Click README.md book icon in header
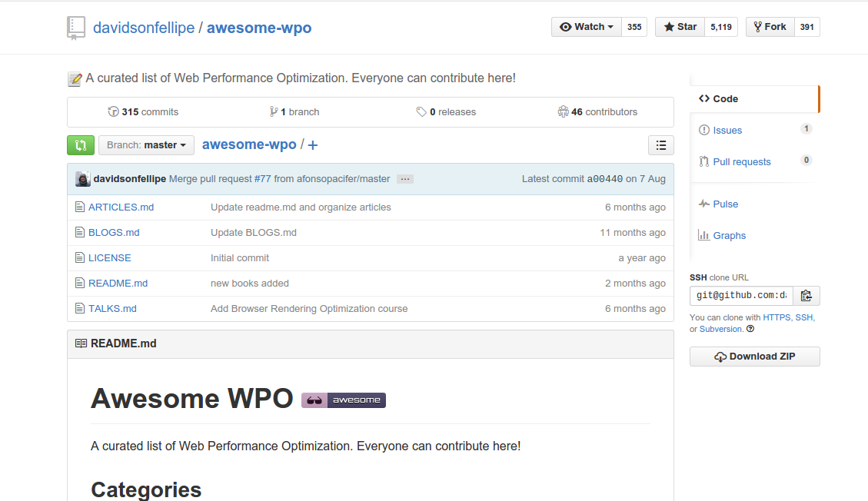The height and width of the screenshot is (501, 868). (x=81, y=343)
